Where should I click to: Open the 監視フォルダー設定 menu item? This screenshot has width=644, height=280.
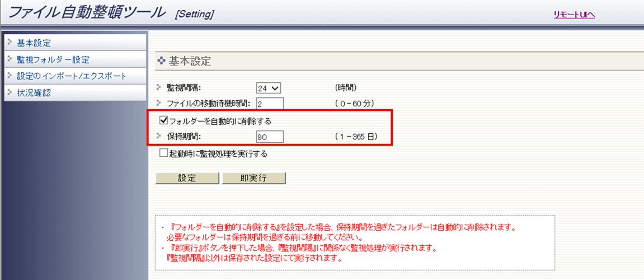pos(75,59)
